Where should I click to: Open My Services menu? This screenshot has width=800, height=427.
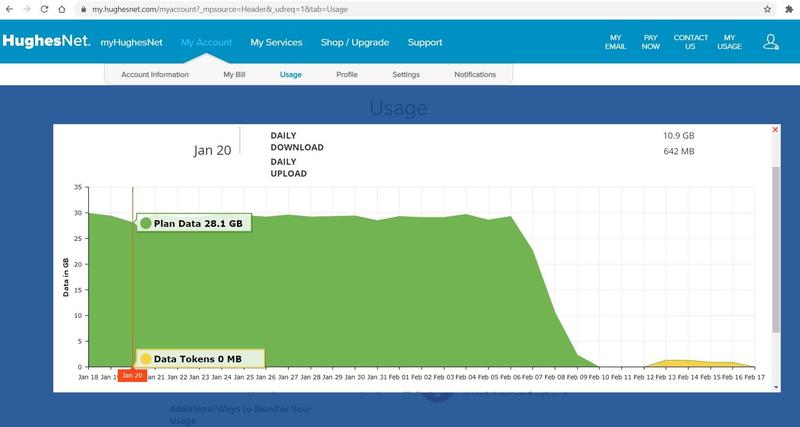pyautogui.click(x=276, y=42)
